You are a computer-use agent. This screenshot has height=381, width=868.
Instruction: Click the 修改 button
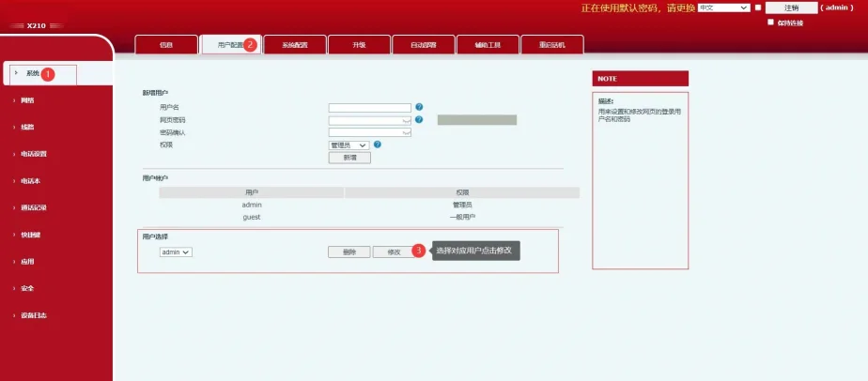394,251
